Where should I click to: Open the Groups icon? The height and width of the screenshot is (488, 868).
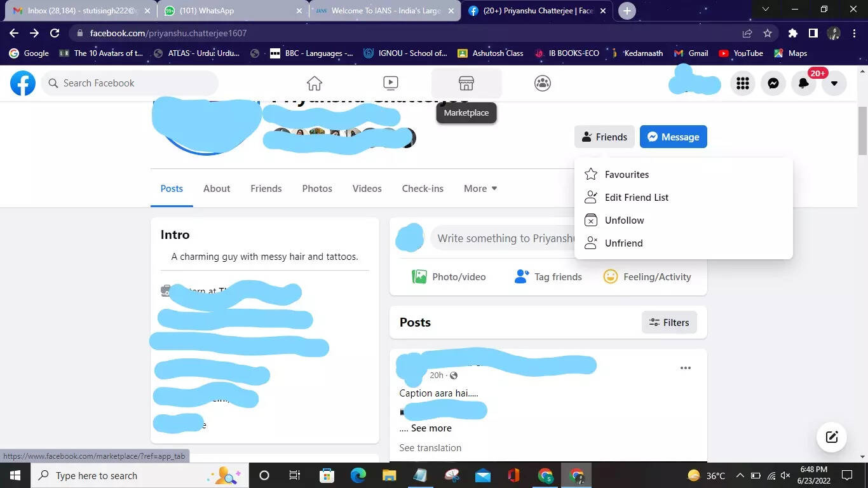click(x=543, y=83)
